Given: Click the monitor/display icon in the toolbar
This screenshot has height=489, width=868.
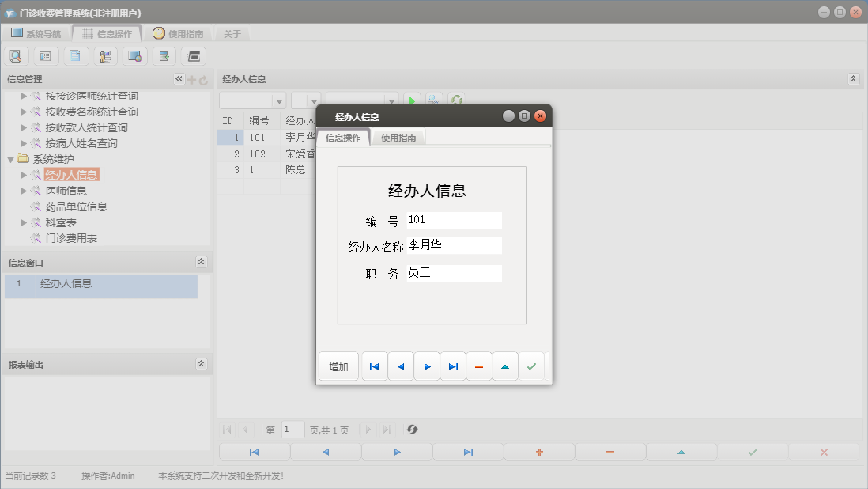Looking at the screenshot, I should tap(134, 55).
